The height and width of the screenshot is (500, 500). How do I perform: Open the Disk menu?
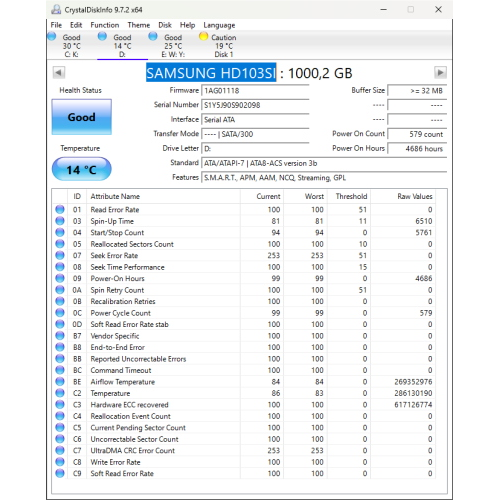(x=165, y=25)
